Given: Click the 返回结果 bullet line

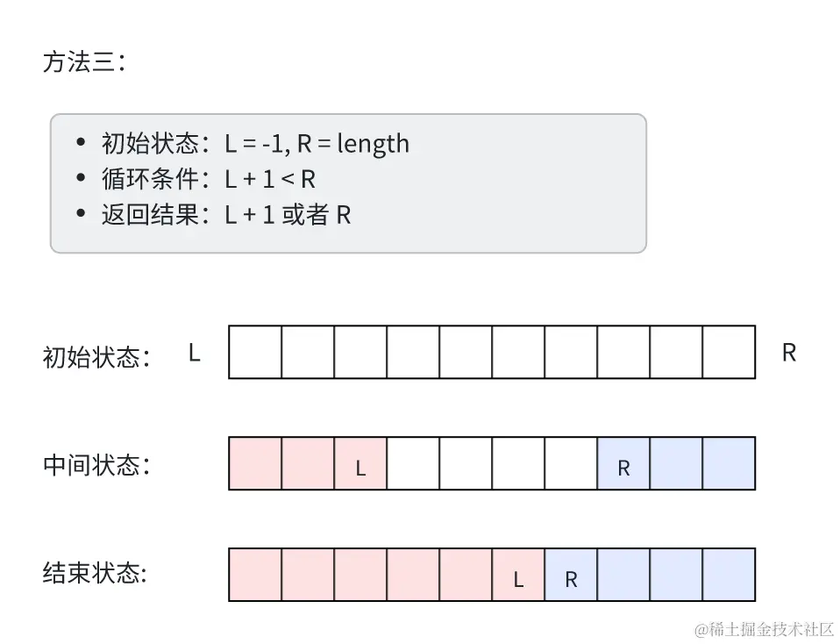Looking at the screenshot, I should click(x=225, y=215).
